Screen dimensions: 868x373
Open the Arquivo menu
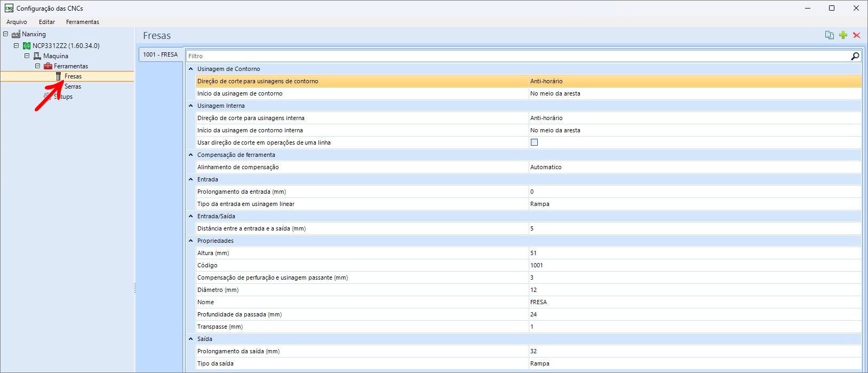pos(17,22)
